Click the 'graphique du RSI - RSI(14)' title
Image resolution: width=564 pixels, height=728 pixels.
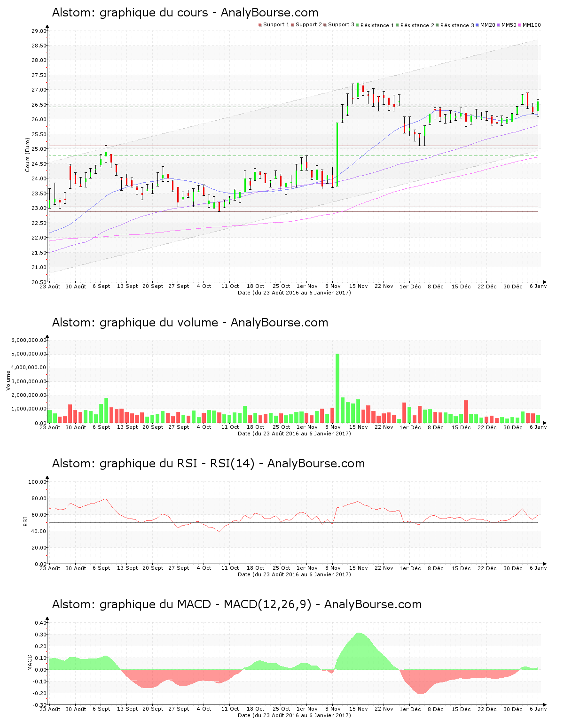click(x=177, y=464)
